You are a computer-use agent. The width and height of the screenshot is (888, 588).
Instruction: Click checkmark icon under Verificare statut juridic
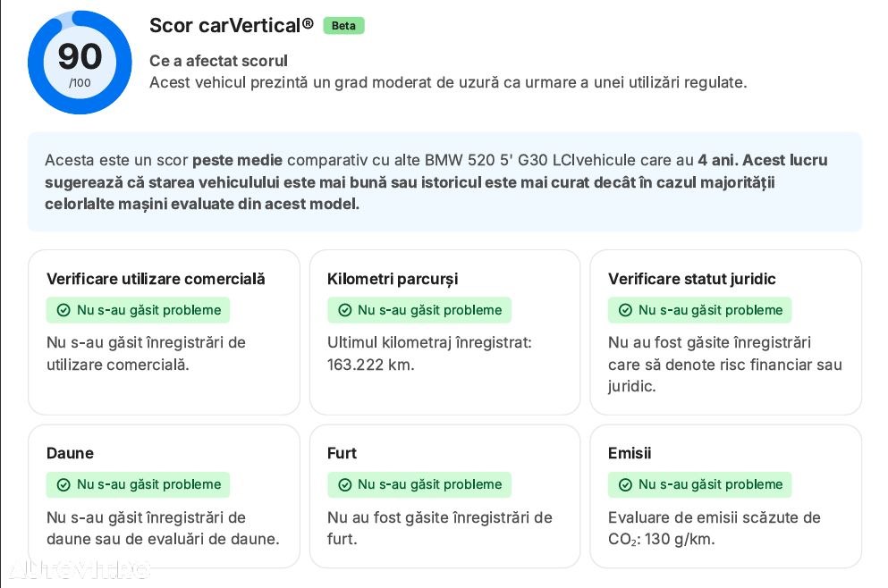click(x=625, y=310)
